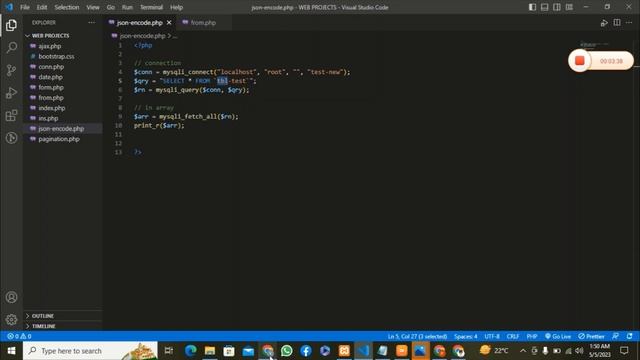Click the taskbar search box
640x360 pixels.
click(90, 351)
